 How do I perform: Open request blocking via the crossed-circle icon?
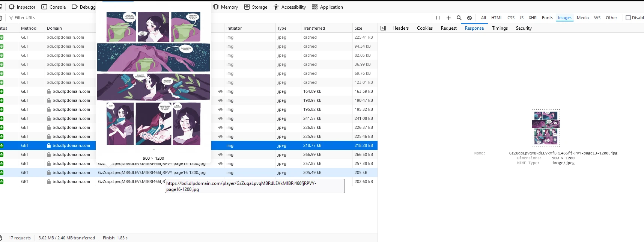469,18
